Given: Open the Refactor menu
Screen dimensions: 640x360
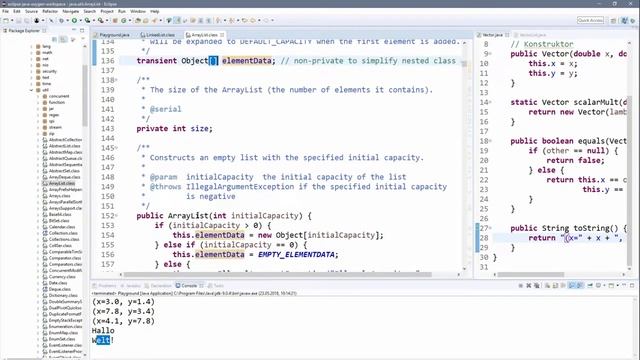Looking at the screenshot, I should 50,11.
